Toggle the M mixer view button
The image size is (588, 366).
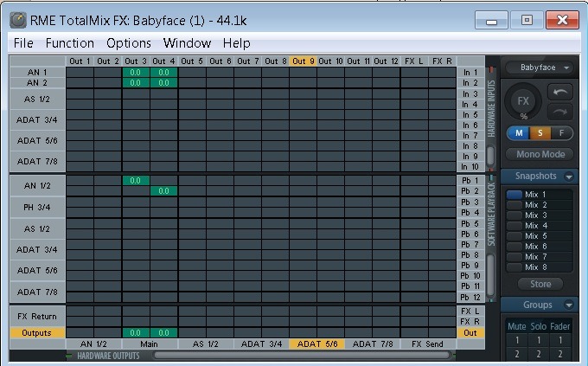coord(519,133)
